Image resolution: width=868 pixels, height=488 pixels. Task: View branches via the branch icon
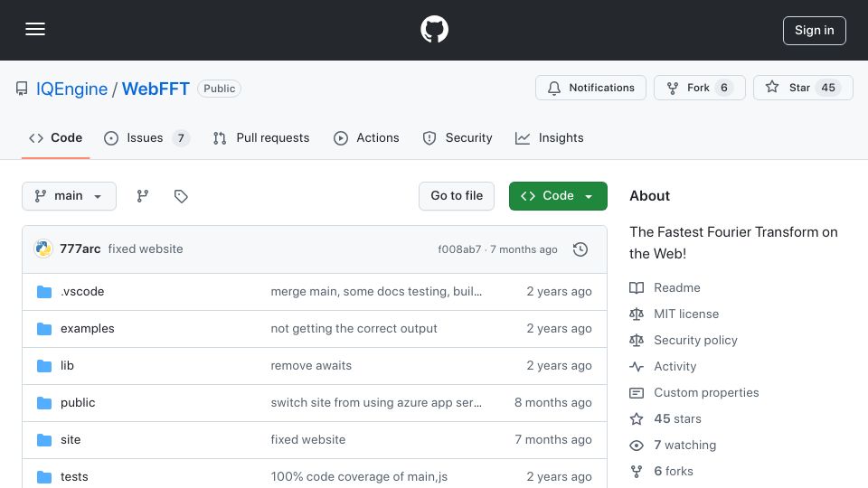(x=143, y=196)
